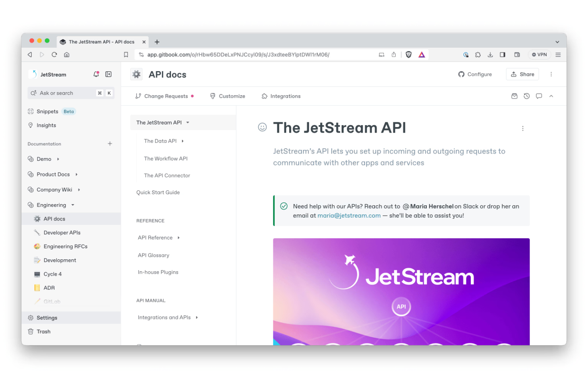The image size is (588, 392).
Task: Open the Trash in the sidebar
Action: [x=43, y=331]
